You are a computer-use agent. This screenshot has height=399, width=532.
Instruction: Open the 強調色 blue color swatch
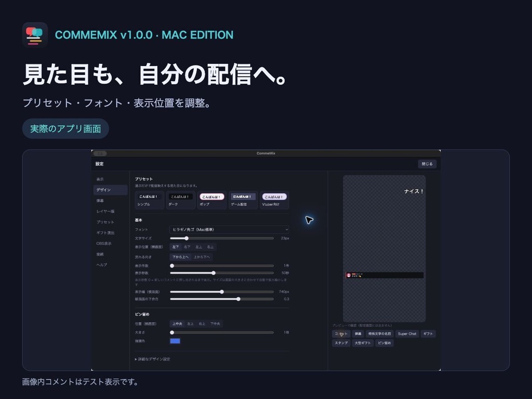tap(175, 341)
